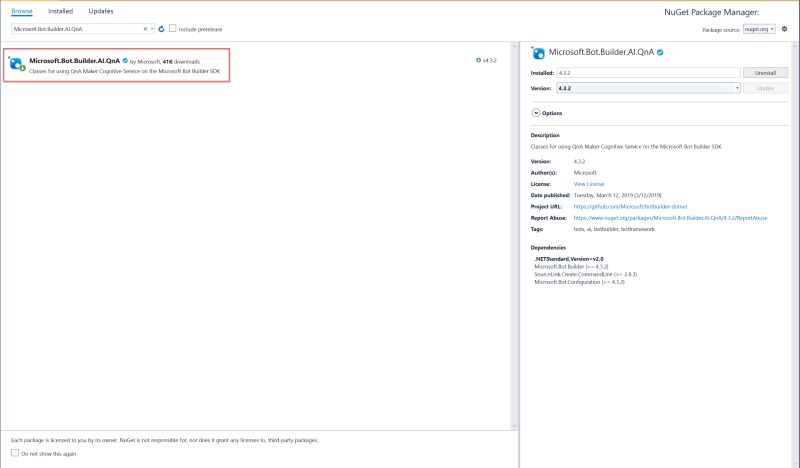The height and width of the screenshot is (468, 800).
Task: Click the .NETStandard,Version=v2.0 dependency heading
Action: tap(569, 259)
